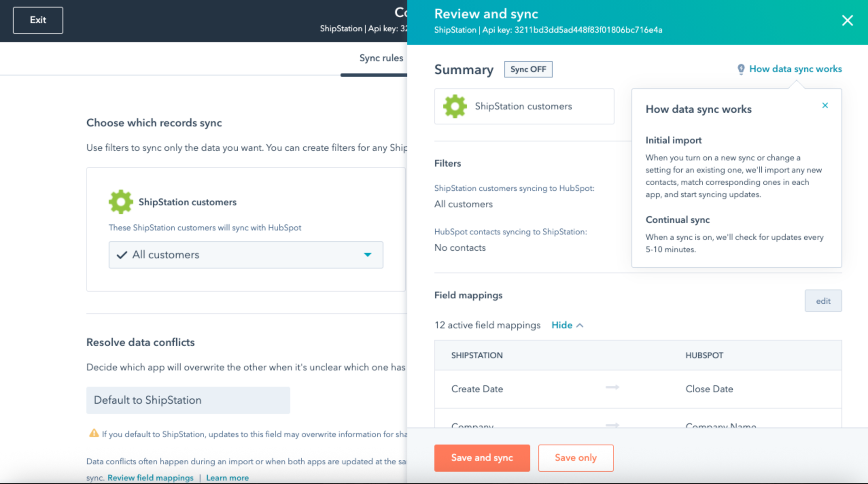This screenshot has width=868, height=484.
Task: Click the ShipStation customers summary card
Action: point(524,106)
